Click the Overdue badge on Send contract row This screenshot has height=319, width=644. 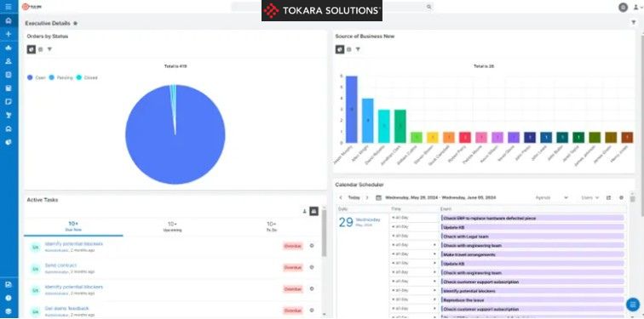(x=293, y=267)
